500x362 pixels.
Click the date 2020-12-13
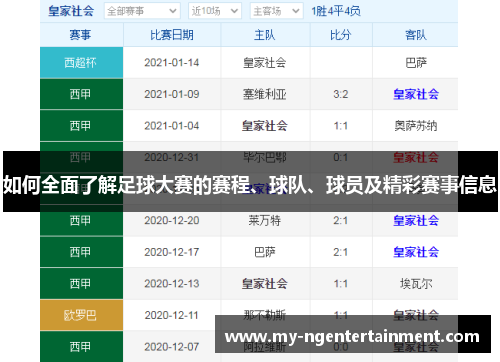pyautogui.click(x=172, y=284)
